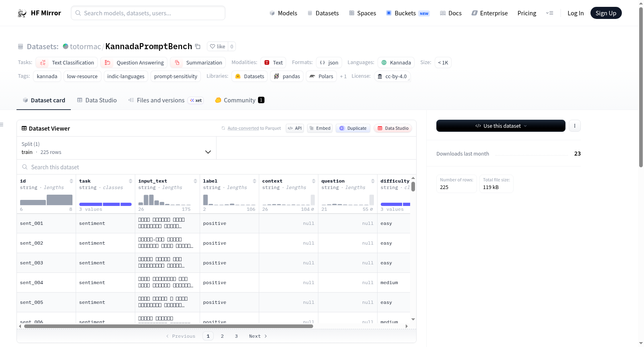
Task: Click Next page in pagination
Action: tap(258, 336)
